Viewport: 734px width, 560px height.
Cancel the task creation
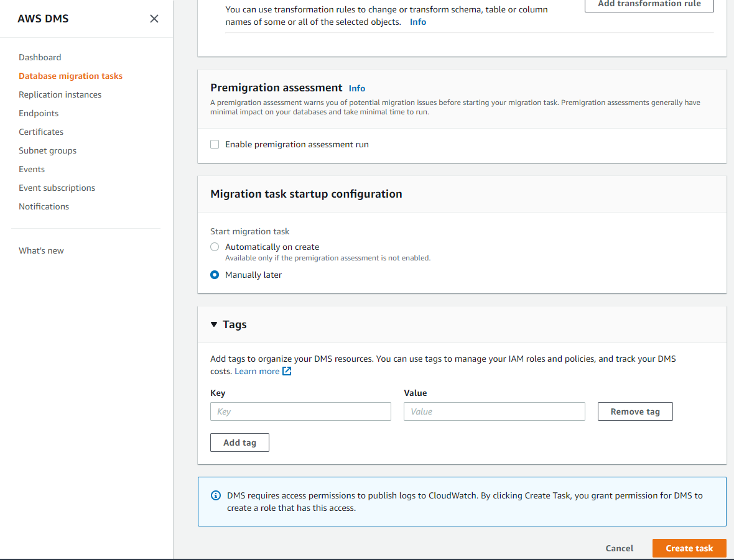point(620,548)
